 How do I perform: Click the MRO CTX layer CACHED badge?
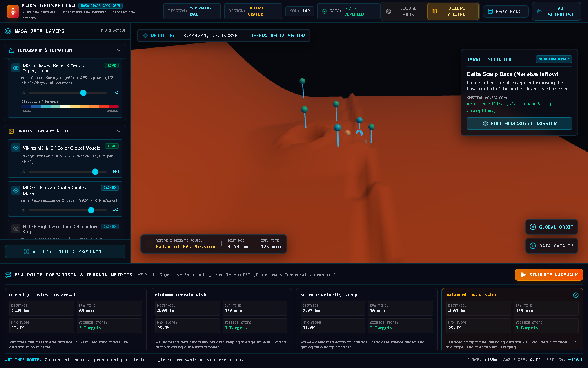pyautogui.click(x=110, y=188)
